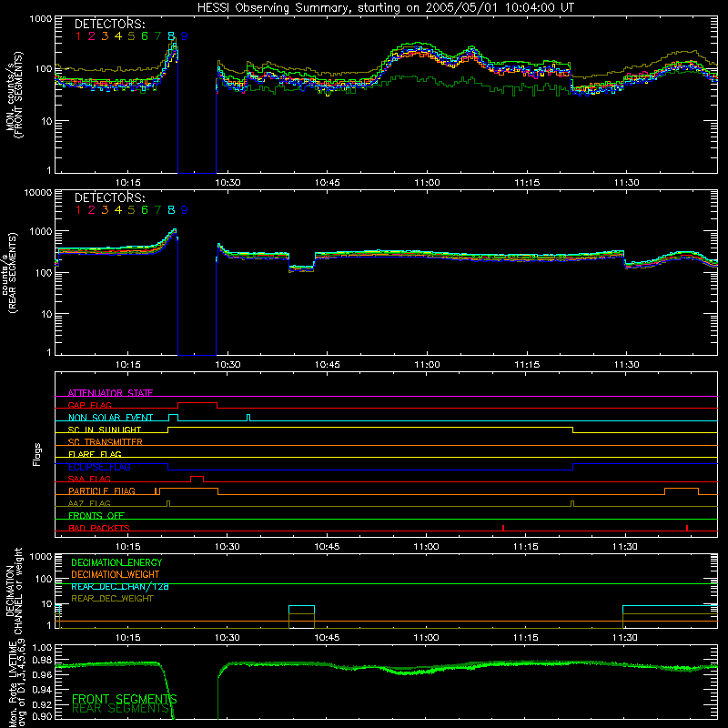Click detector number 9 in the front segments legend
This screenshot has height=728, width=728.
click(185, 36)
